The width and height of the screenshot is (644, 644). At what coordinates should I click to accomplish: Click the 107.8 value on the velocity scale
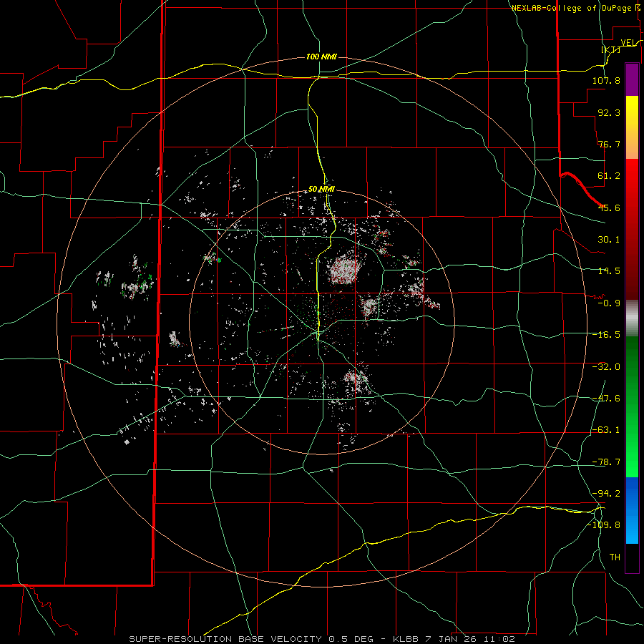pos(606,80)
